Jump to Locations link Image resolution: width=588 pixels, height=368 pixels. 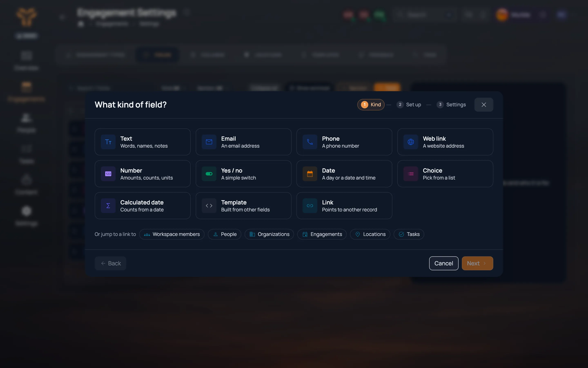pyautogui.click(x=370, y=234)
